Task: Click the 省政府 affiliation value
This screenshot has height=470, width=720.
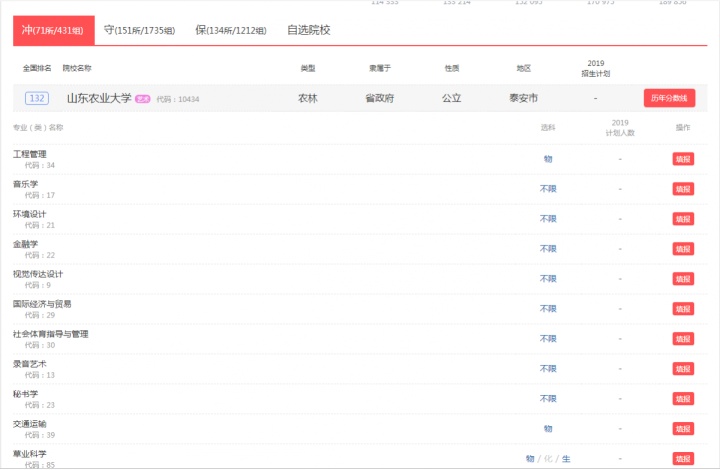Action: click(x=380, y=98)
